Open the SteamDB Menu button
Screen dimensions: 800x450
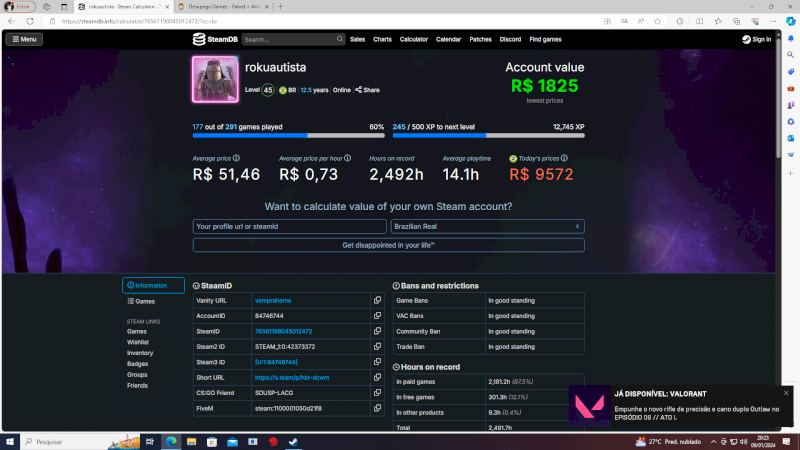24,39
